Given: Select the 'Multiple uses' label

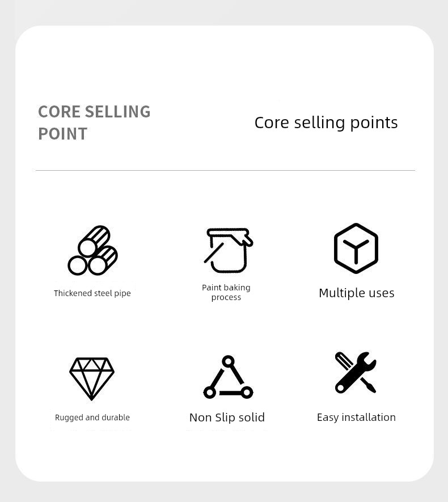Looking at the screenshot, I should [356, 293].
